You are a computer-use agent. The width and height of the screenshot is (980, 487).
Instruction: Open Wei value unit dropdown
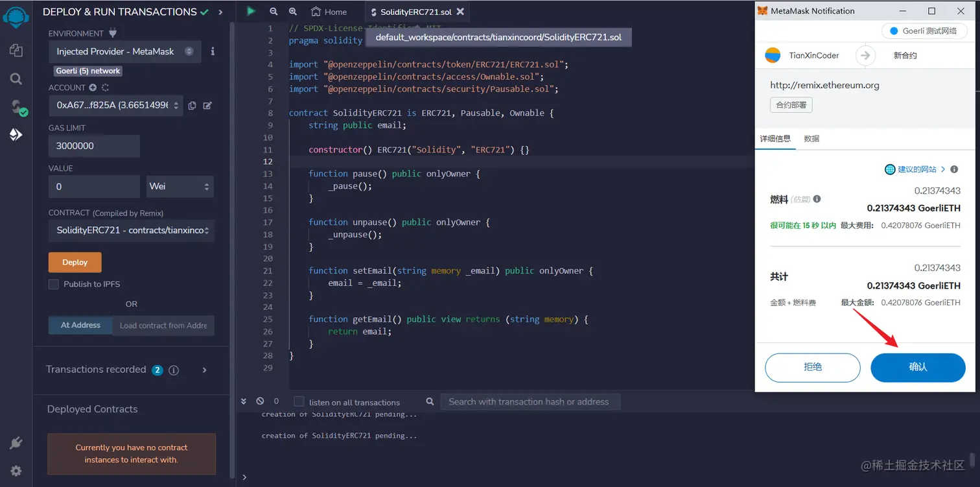pyautogui.click(x=180, y=186)
